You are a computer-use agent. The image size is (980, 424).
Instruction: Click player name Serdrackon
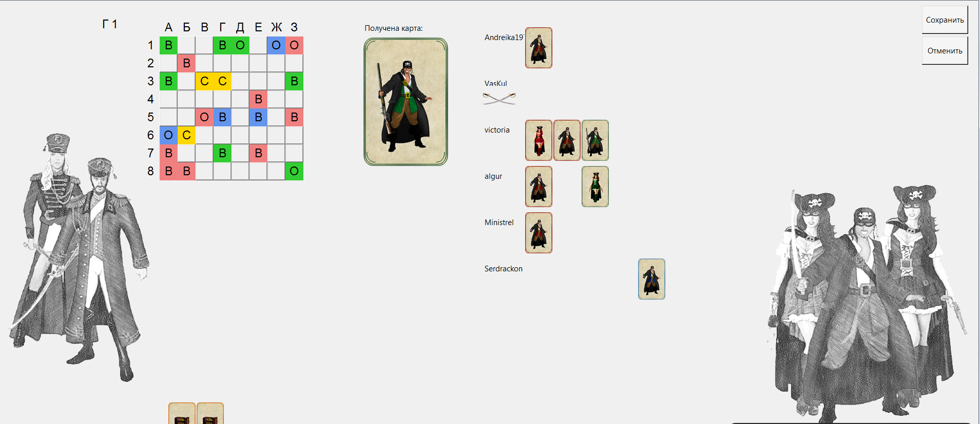point(504,269)
